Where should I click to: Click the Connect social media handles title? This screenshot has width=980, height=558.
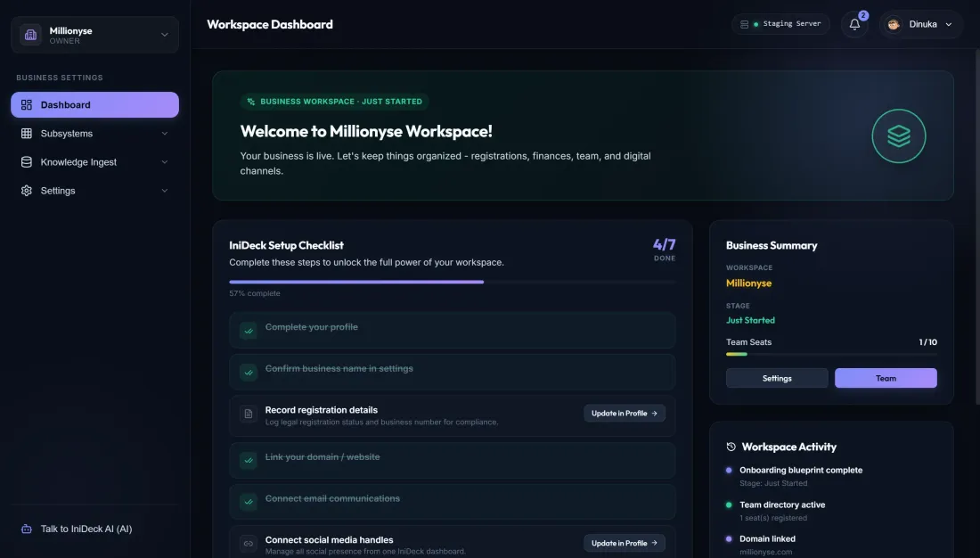(x=329, y=540)
